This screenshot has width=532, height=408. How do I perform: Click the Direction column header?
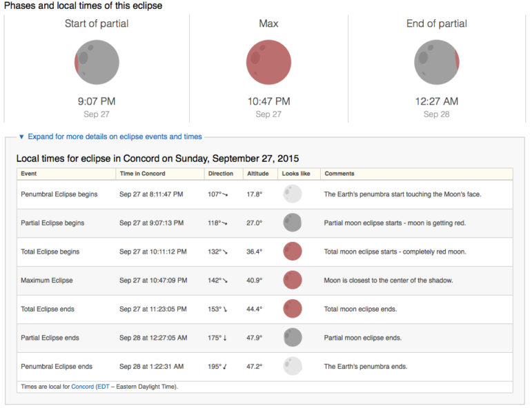(221, 174)
